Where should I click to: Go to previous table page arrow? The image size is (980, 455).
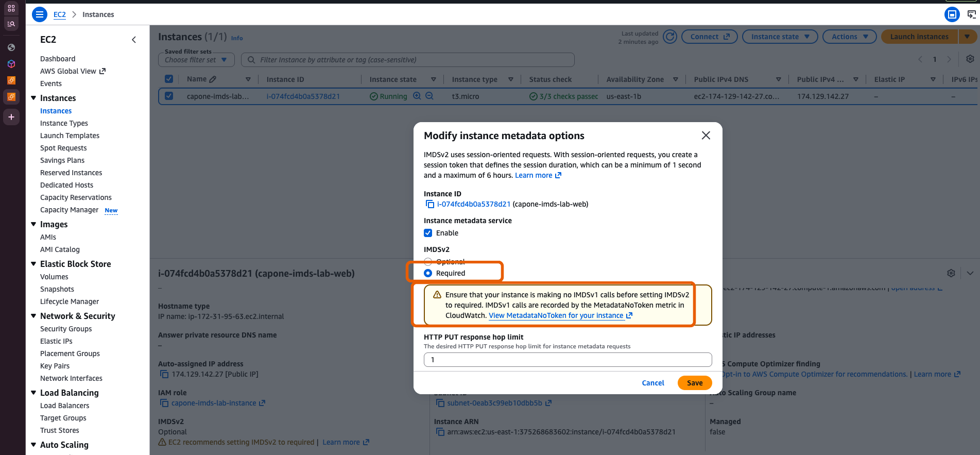[x=920, y=59]
